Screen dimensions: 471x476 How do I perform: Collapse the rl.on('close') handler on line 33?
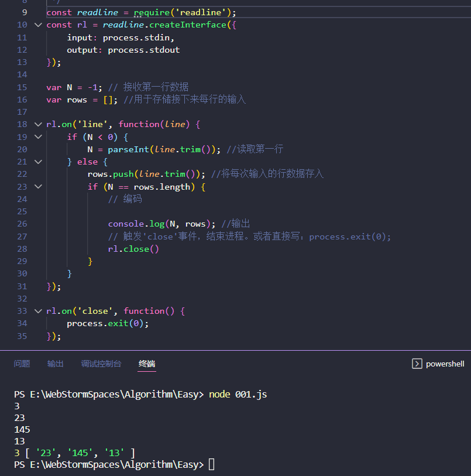(x=37, y=311)
